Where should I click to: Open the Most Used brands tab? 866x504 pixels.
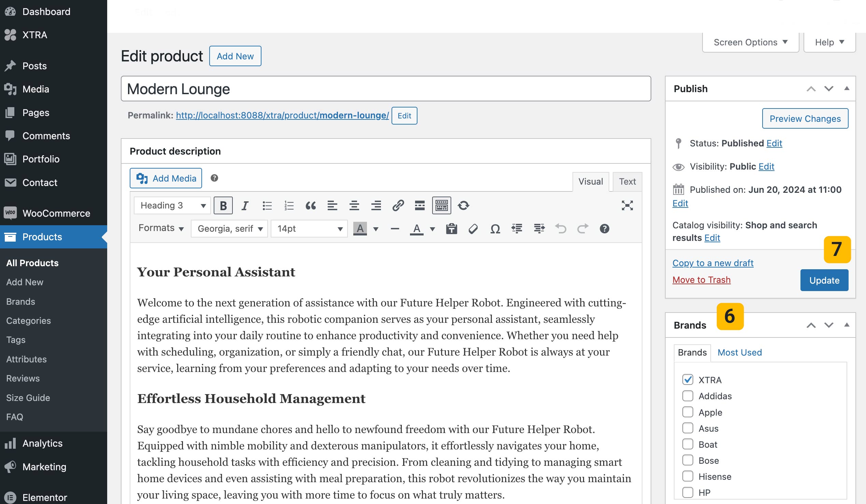coord(739,352)
